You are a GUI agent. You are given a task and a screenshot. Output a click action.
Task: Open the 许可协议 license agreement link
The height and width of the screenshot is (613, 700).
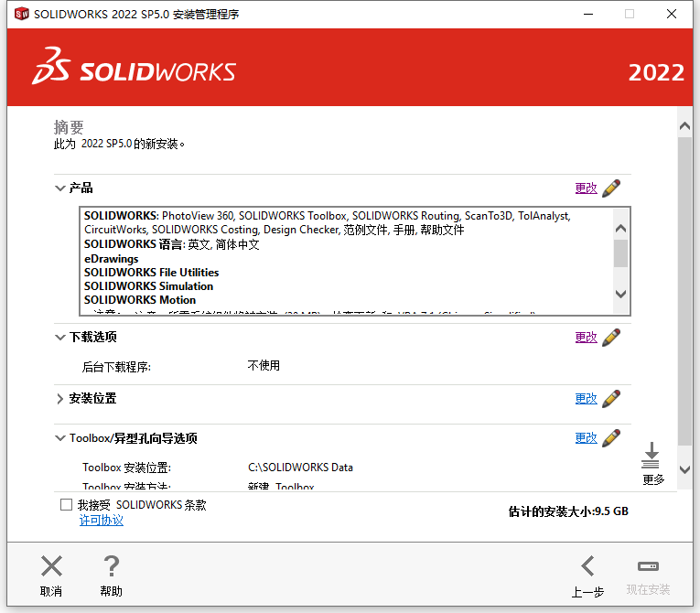click(102, 520)
